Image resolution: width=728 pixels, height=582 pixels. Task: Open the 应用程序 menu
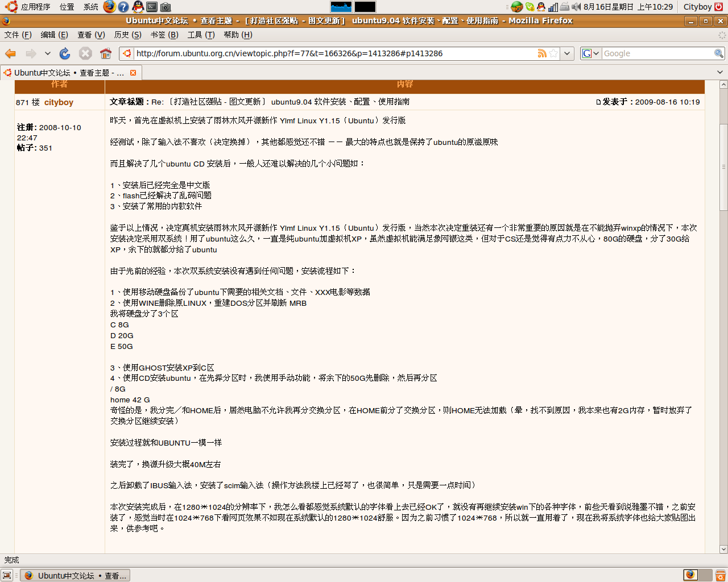(x=36, y=7)
